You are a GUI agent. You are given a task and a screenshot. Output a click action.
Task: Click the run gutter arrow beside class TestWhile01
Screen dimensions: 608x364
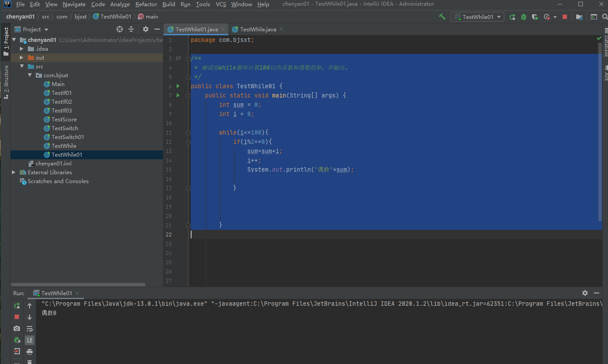178,86
